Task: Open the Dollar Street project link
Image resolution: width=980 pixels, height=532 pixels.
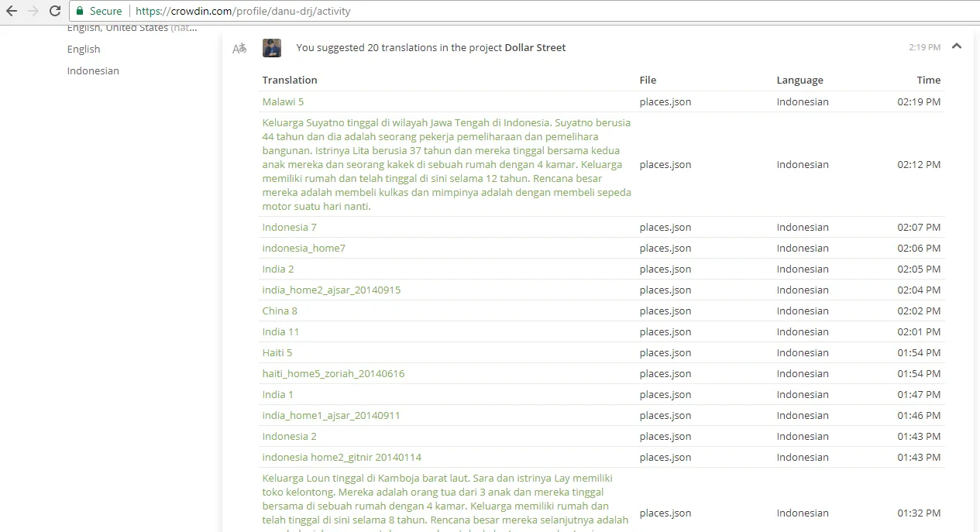Action: (x=535, y=48)
